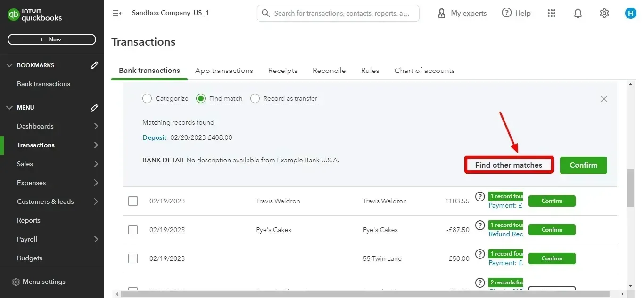Confirm the expanded deposit match

point(584,165)
